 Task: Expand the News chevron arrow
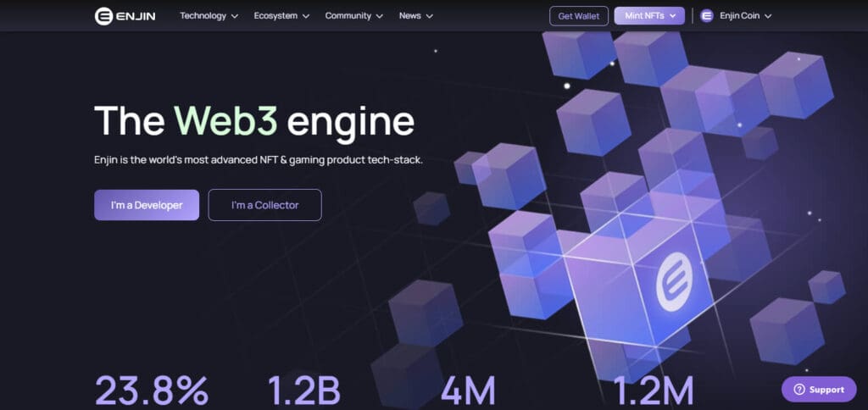(x=430, y=17)
